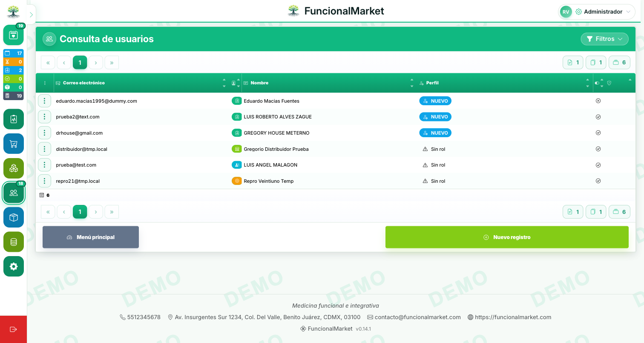This screenshot has height=343, width=644.
Task: Go to first page in top pagination
Action: tap(48, 63)
